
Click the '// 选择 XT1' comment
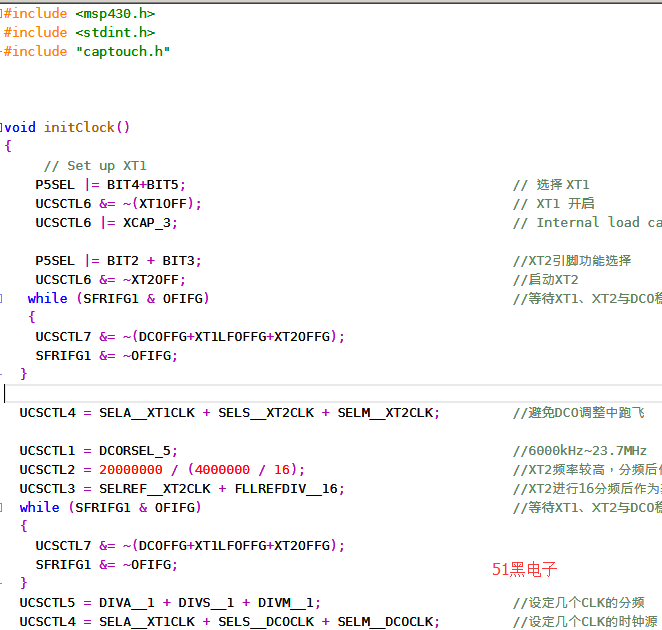(x=551, y=185)
